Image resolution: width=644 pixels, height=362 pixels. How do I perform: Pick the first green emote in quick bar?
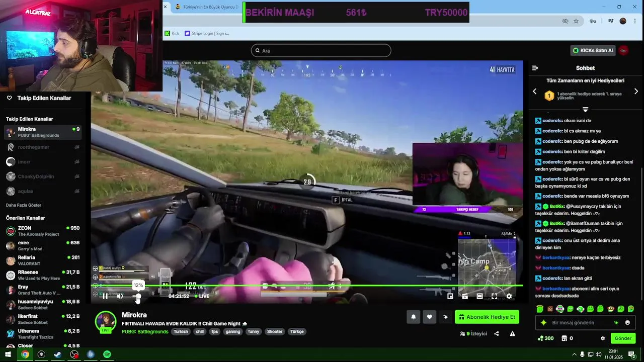click(540, 309)
